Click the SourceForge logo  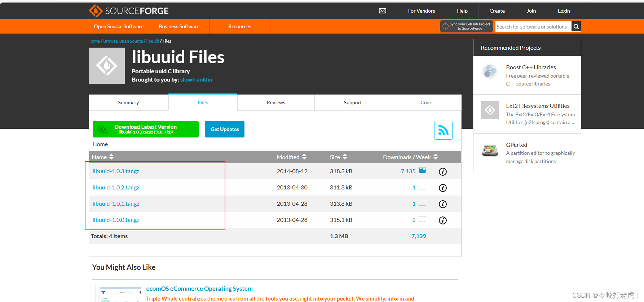[x=129, y=11]
